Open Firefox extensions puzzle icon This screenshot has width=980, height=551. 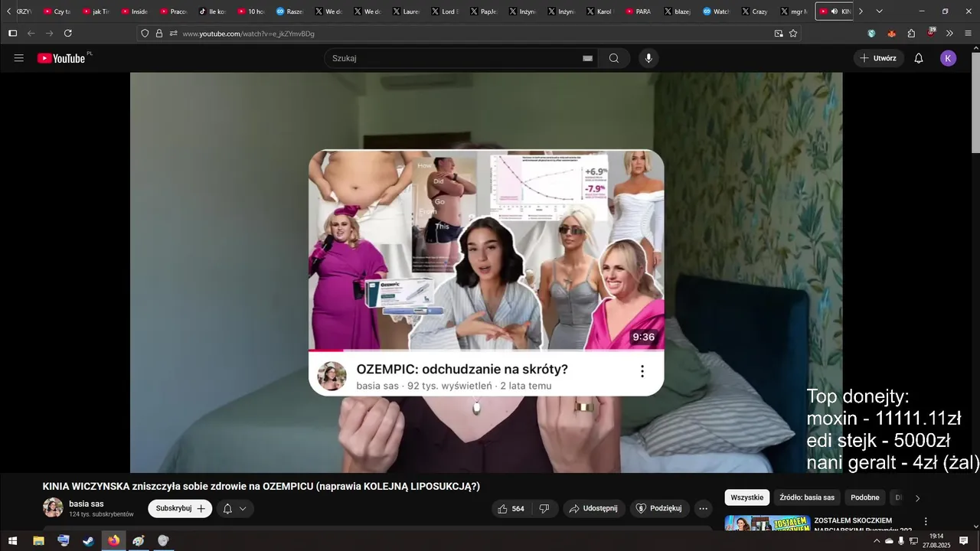click(911, 34)
